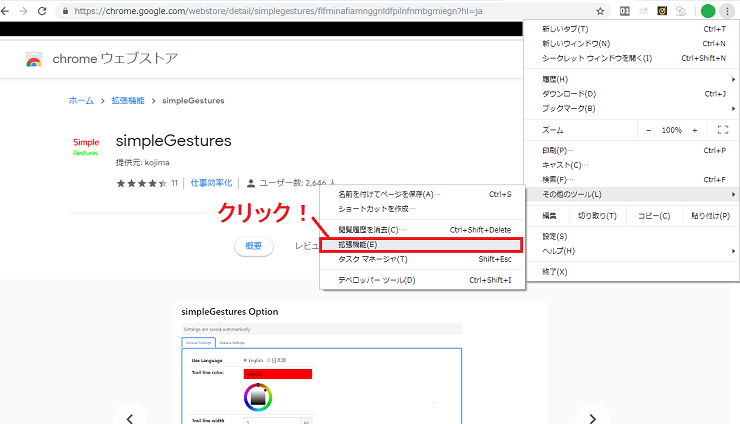
Task: Click the padlock site info icon
Action: pyautogui.click(x=66, y=11)
